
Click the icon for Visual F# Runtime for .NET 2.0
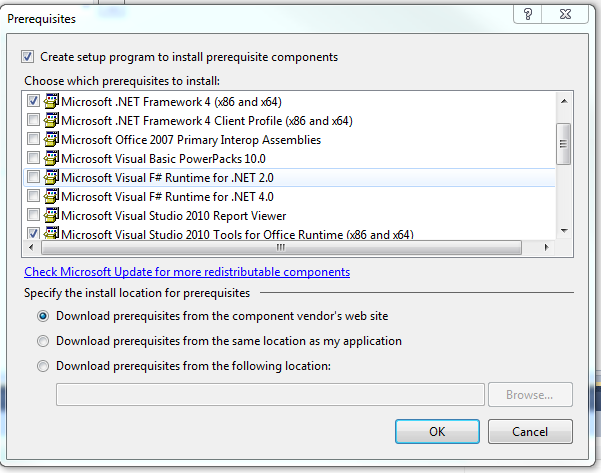click(x=51, y=177)
